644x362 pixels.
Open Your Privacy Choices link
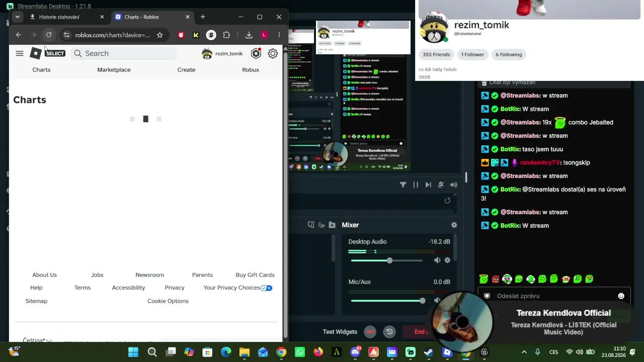pos(238,288)
